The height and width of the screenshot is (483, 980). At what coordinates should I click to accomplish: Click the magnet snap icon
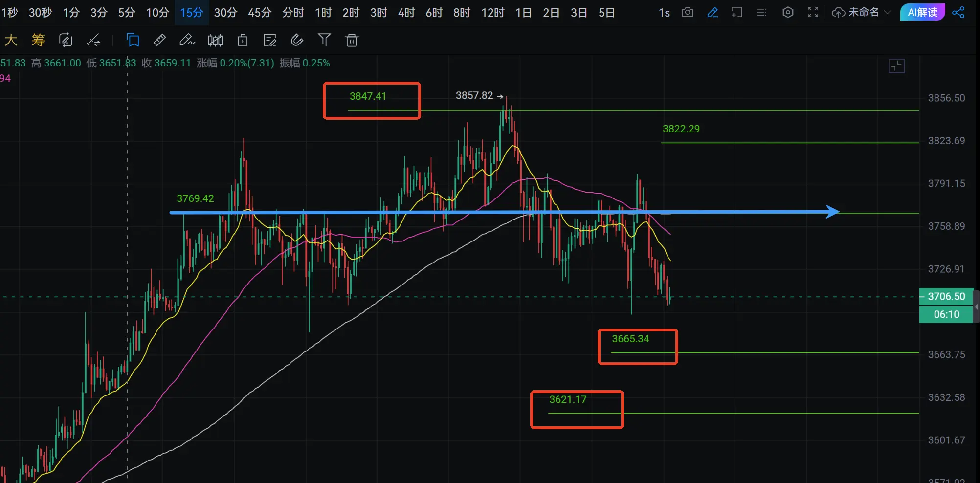(297, 40)
